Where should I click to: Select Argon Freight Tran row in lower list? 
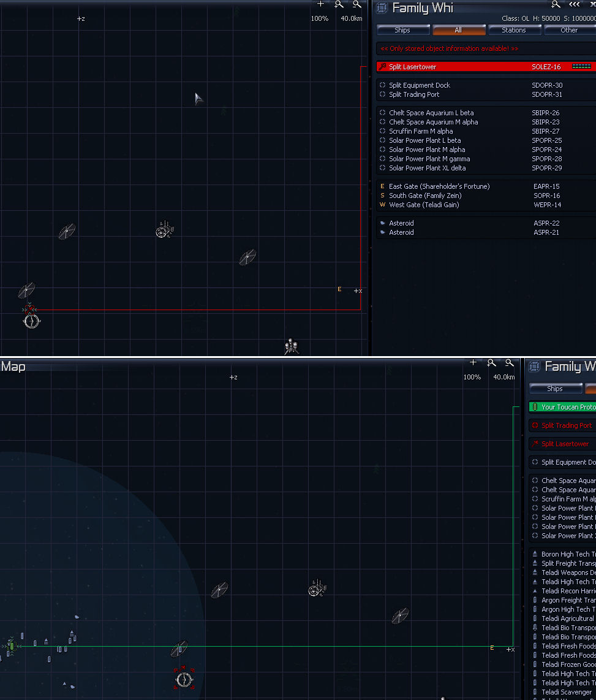click(x=562, y=600)
